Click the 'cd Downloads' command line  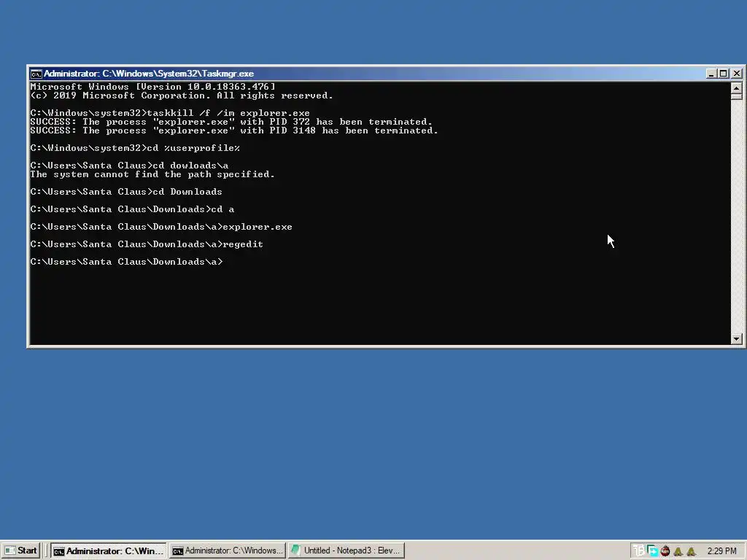(126, 192)
